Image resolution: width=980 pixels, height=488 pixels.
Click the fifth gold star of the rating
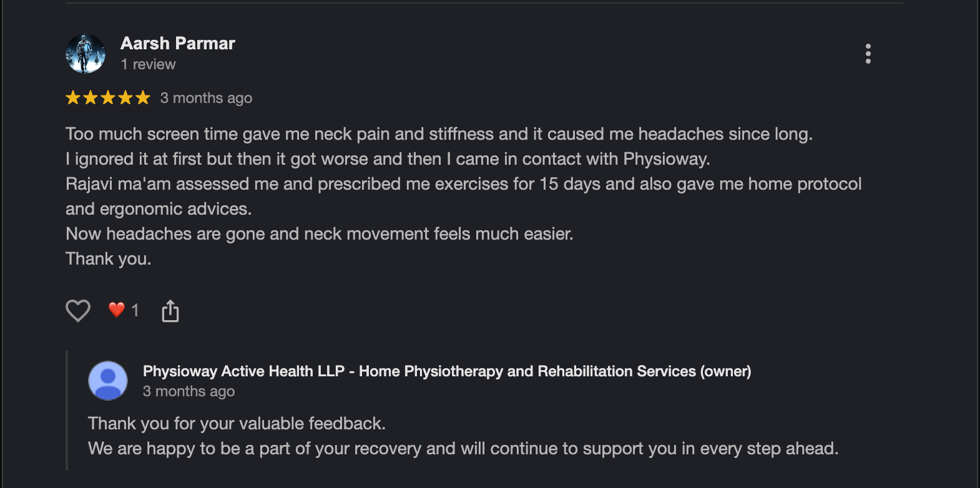point(143,97)
